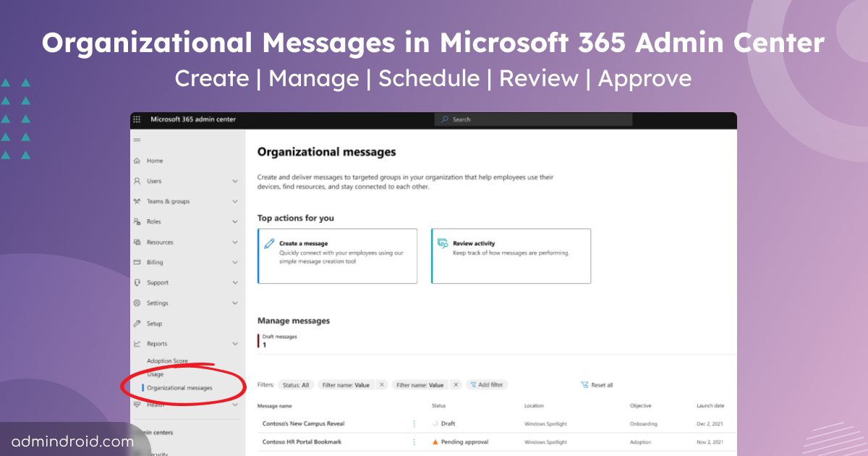The height and width of the screenshot is (456, 868).
Task: Collapse the navigation hamburger menu
Action: (137, 140)
